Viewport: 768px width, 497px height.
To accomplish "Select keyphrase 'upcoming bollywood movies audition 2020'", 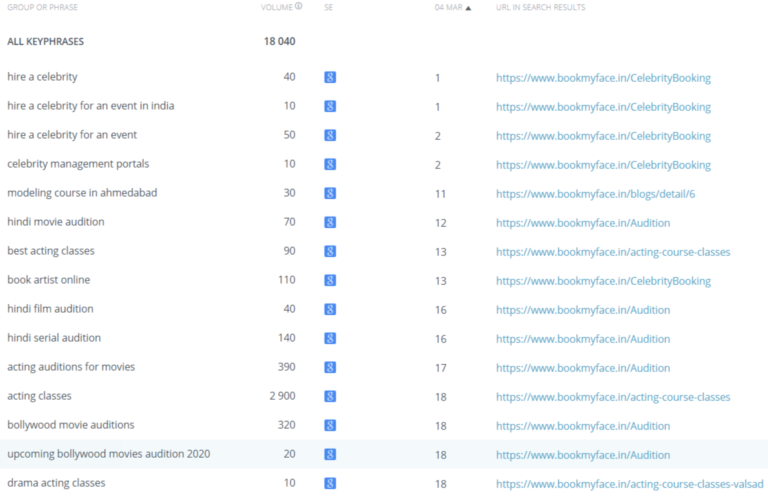I will pos(109,454).
